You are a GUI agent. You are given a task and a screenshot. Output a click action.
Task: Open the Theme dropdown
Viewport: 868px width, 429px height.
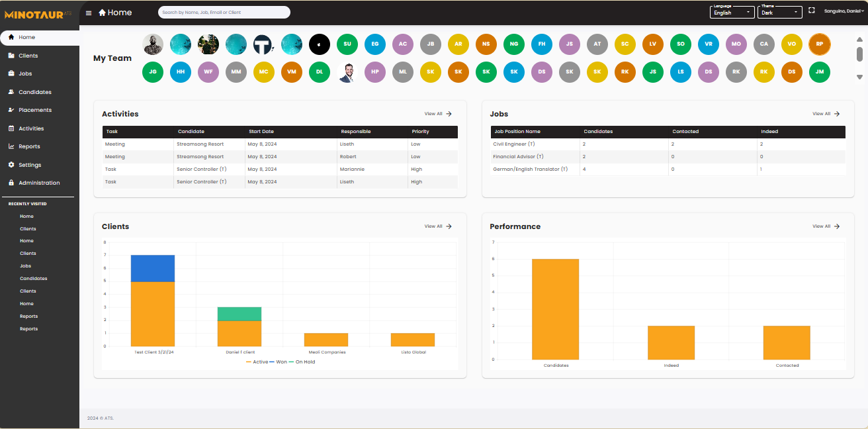779,12
